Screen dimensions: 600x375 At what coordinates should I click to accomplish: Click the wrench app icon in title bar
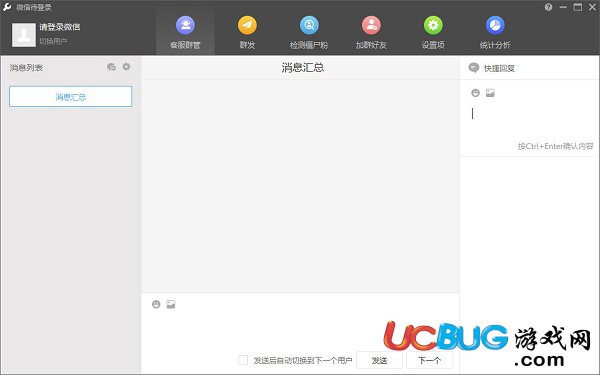[x=7, y=7]
